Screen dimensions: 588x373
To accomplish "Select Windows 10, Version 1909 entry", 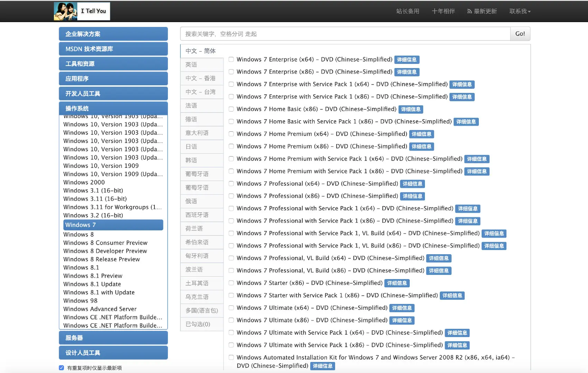I will point(101,166).
